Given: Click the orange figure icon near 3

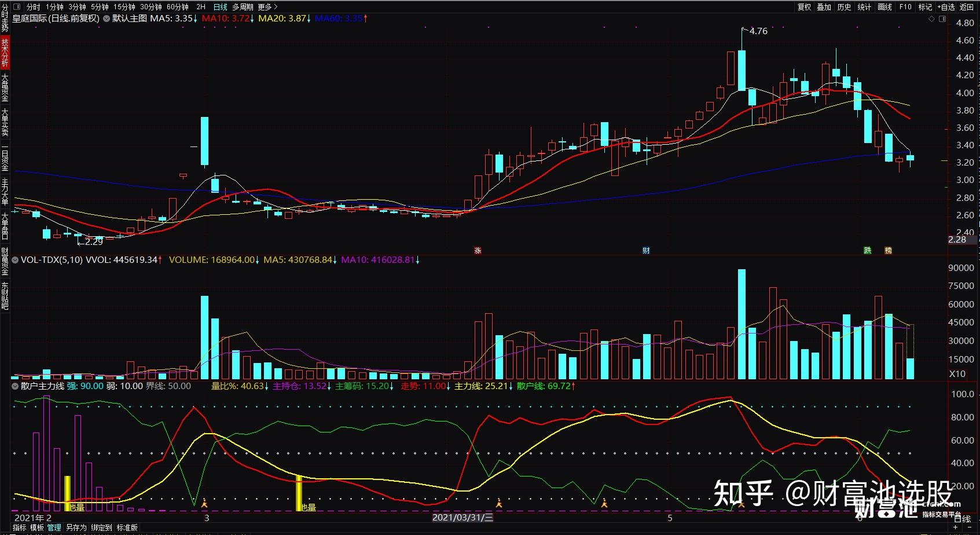Looking at the screenshot, I should click(x=204, y=503).
